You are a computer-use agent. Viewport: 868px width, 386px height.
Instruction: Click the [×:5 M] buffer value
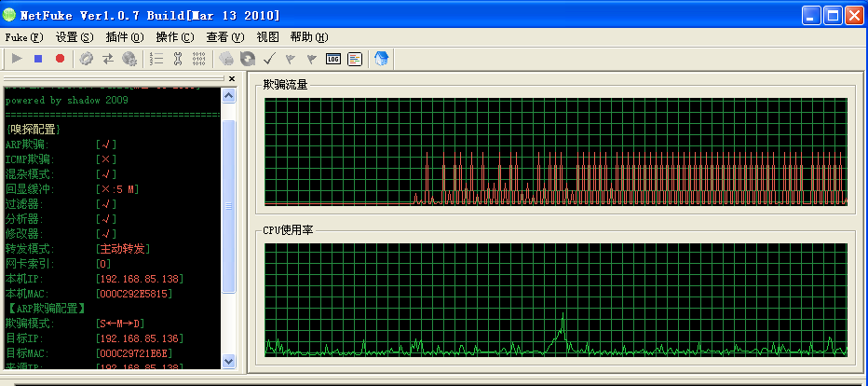[x=116, y=189]
